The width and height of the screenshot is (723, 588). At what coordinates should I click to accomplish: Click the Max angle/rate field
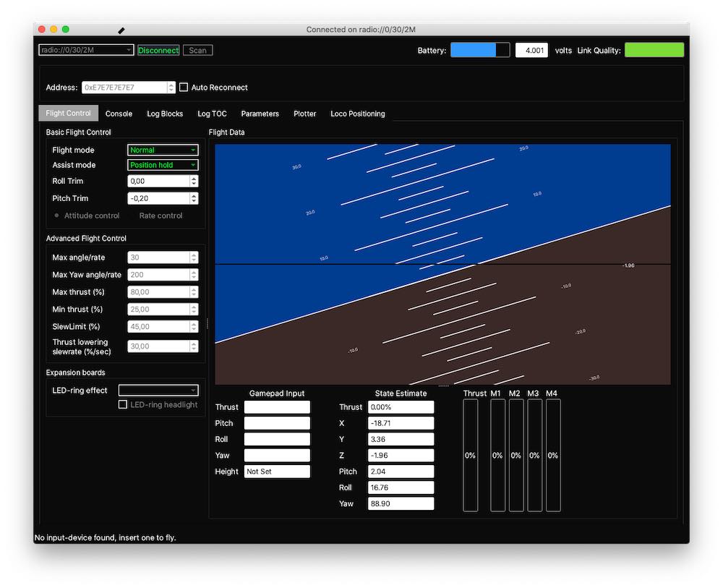[158, 257]
